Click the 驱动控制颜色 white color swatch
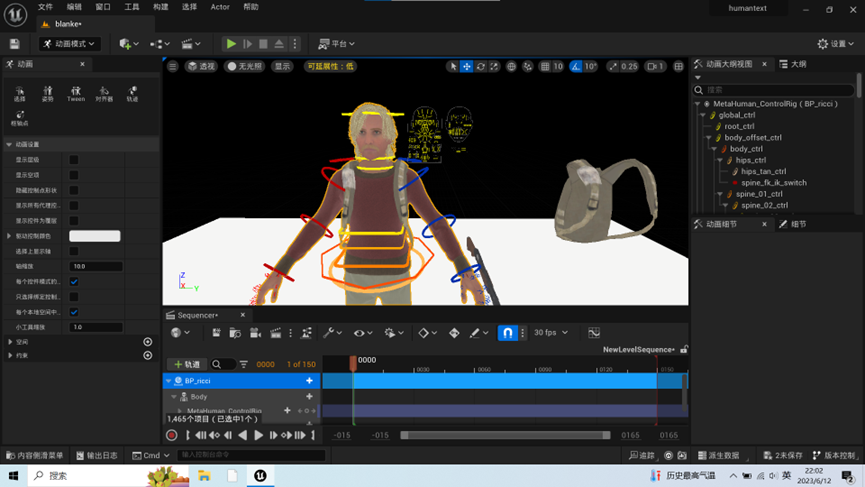 [95, 236]
